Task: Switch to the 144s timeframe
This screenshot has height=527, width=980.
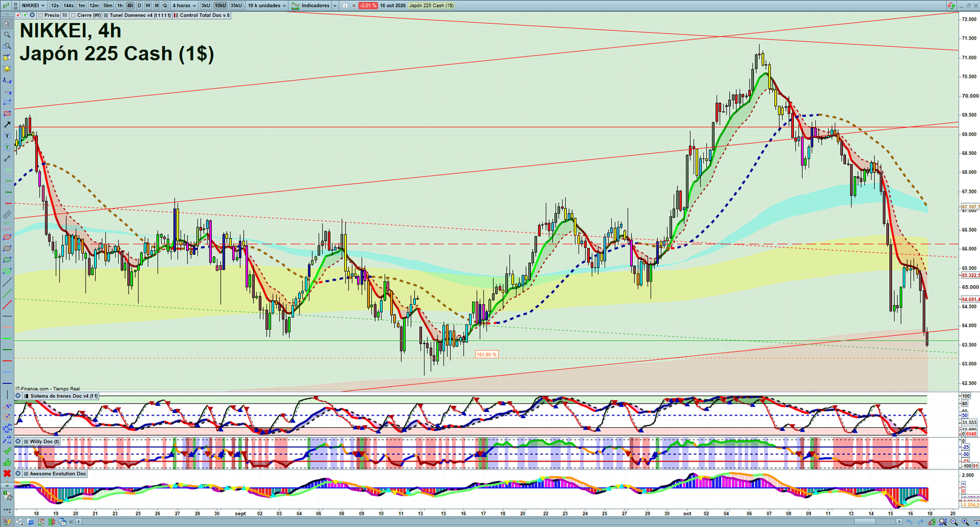Action: click(x=69, y=6)
